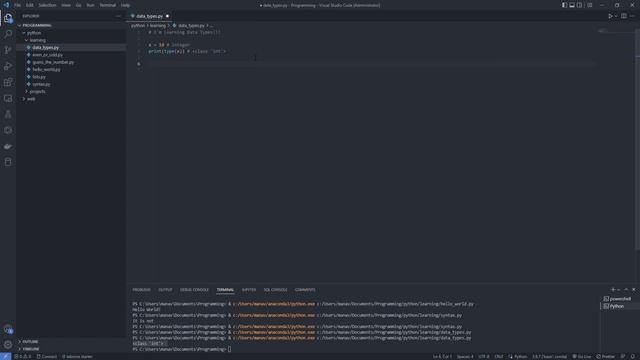Open data_types.py in the Explorer tree
Viewport: 640px width, 360px height.
pos(71,47)
